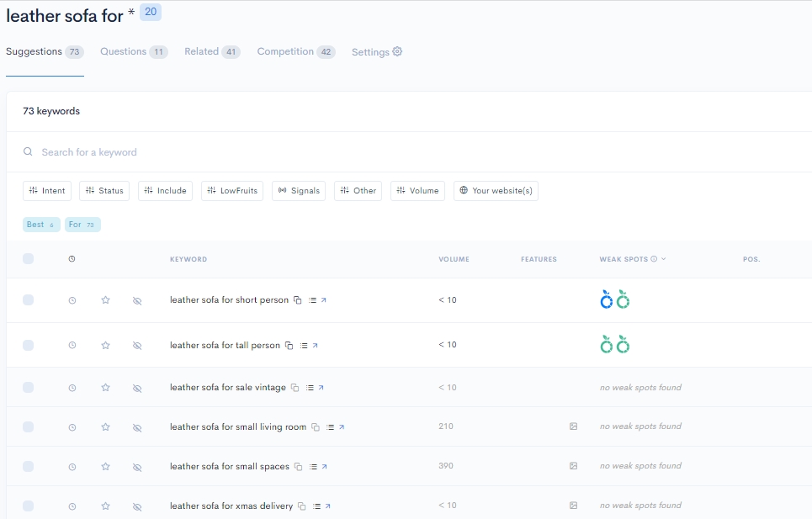Image resolution: width=812 pixels, height=519 pixels.
Task: Open the Include filter
Action: (165, 190)
